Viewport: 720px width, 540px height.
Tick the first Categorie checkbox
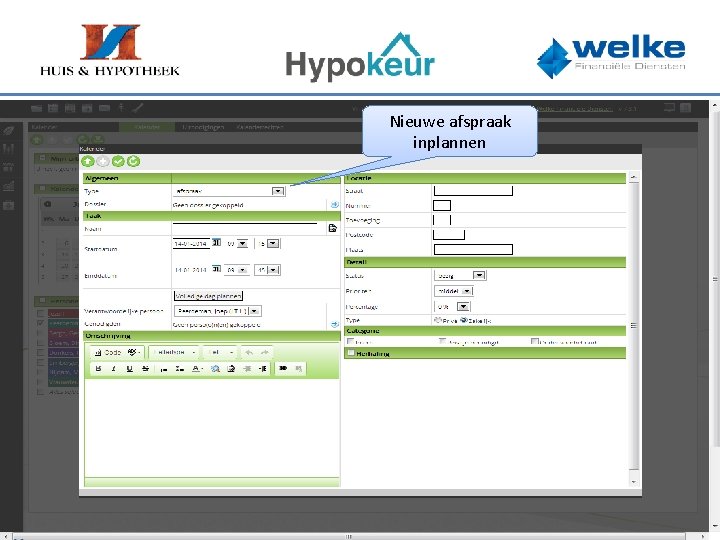(350, 341)
